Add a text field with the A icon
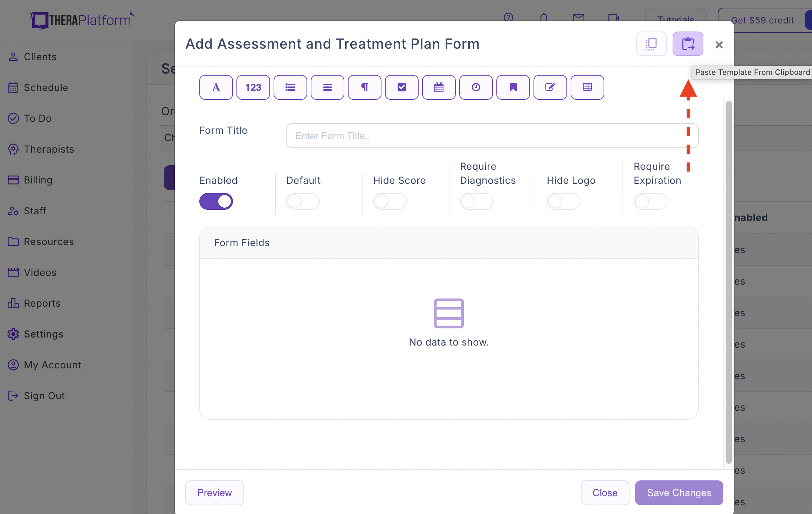812x514 pixels. [x=216, y=87]
